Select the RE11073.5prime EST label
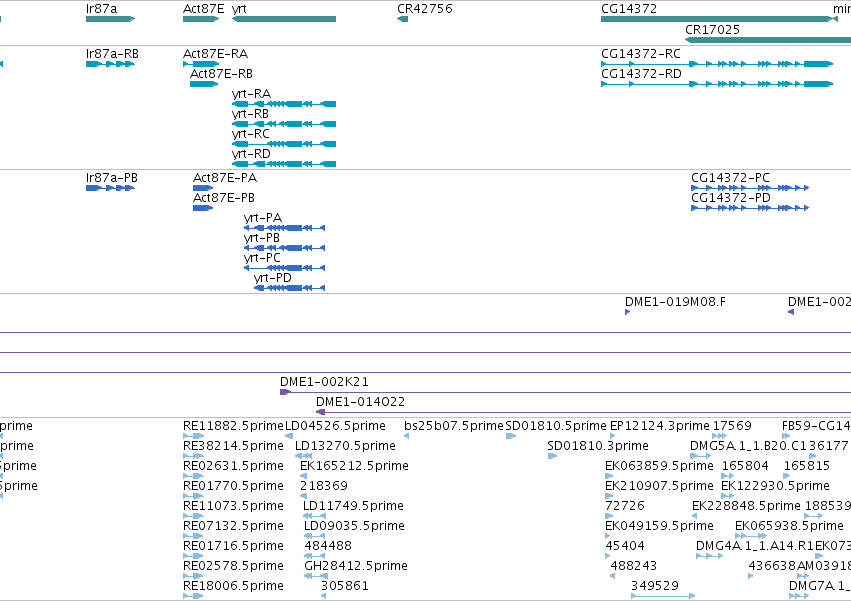 (233, 507)
